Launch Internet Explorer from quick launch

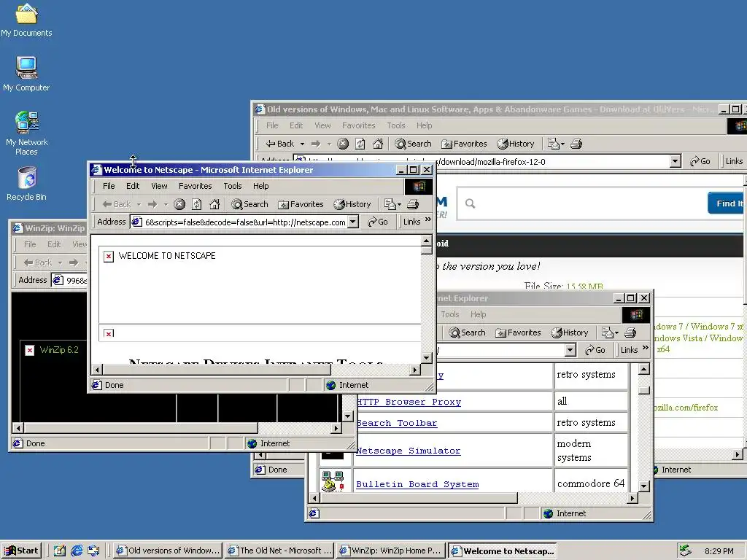[x=77, y=551]
